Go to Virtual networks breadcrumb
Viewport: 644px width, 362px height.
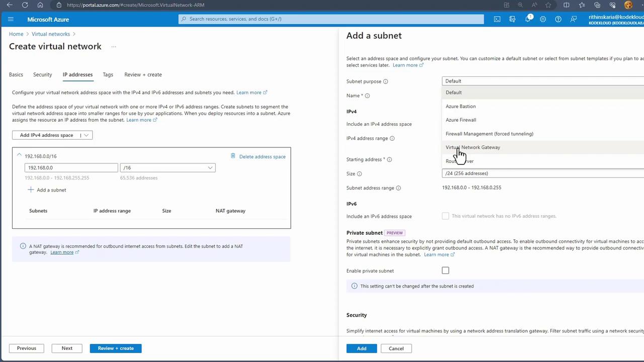(51, 34)
